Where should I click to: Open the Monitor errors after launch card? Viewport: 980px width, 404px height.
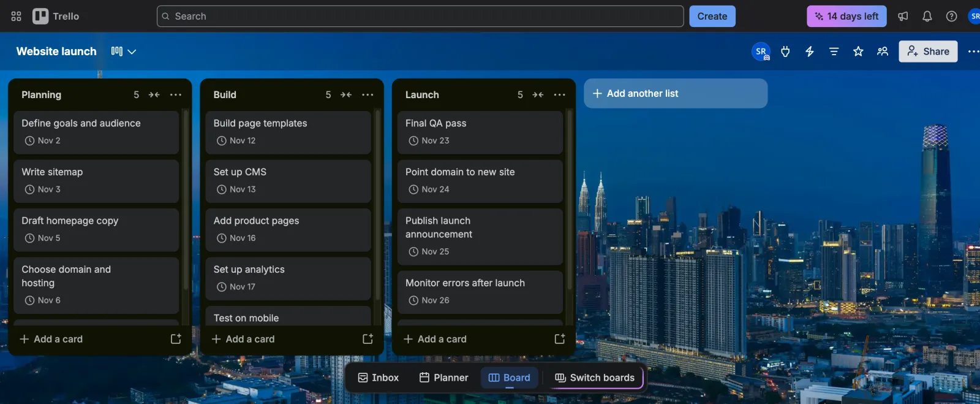480,292
